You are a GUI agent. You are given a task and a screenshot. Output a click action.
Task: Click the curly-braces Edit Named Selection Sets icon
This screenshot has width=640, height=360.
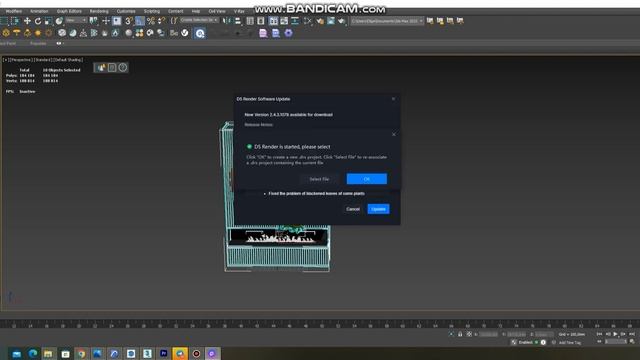[x=173, y=21]
